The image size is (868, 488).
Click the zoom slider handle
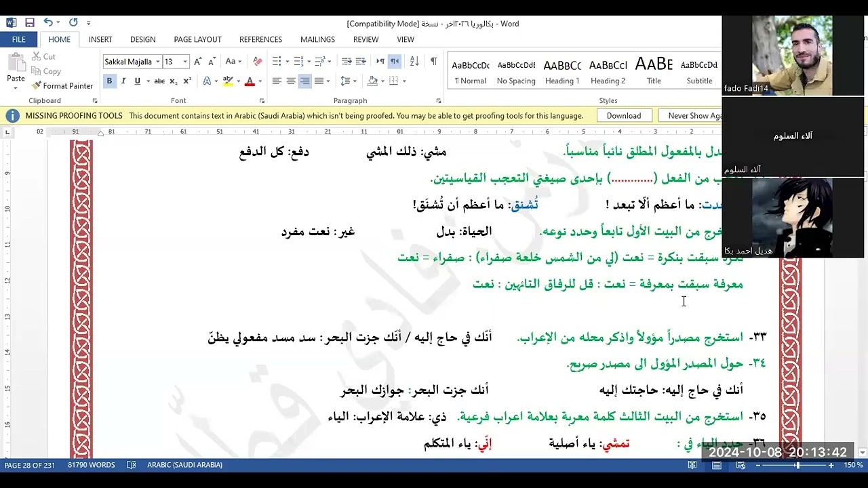point(797,466)
